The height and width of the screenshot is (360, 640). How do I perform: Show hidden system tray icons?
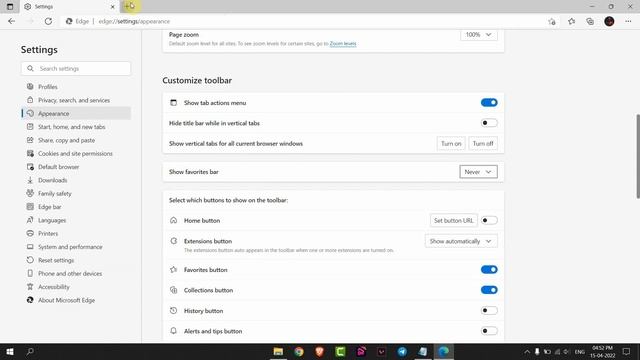pos(527,351)
